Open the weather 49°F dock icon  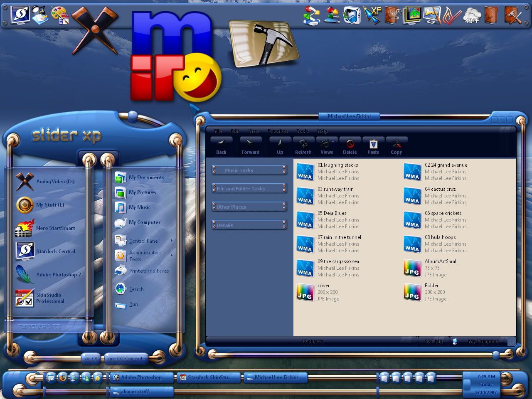click(472, 16)
